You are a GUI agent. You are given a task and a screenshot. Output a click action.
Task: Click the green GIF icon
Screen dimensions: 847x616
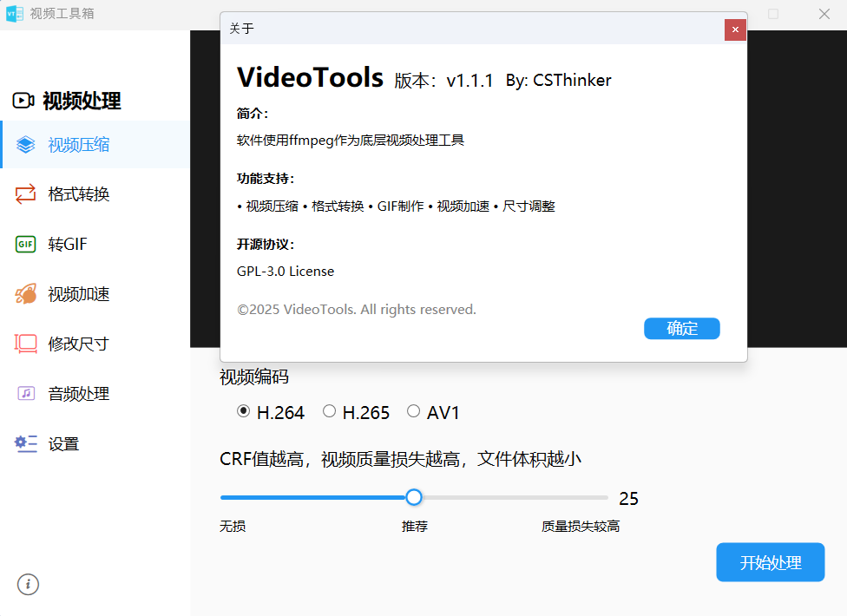tap(25, 244)
